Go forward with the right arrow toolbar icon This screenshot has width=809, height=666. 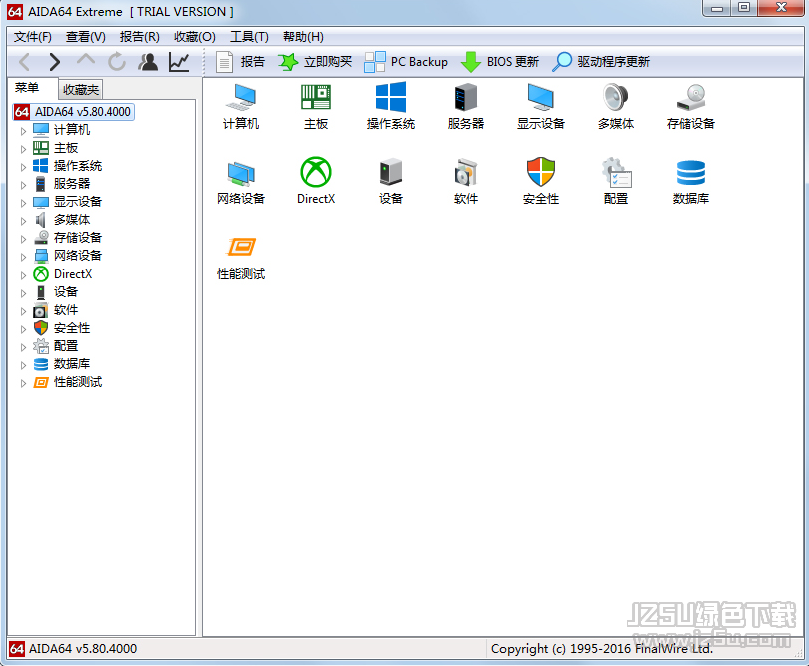54,62
